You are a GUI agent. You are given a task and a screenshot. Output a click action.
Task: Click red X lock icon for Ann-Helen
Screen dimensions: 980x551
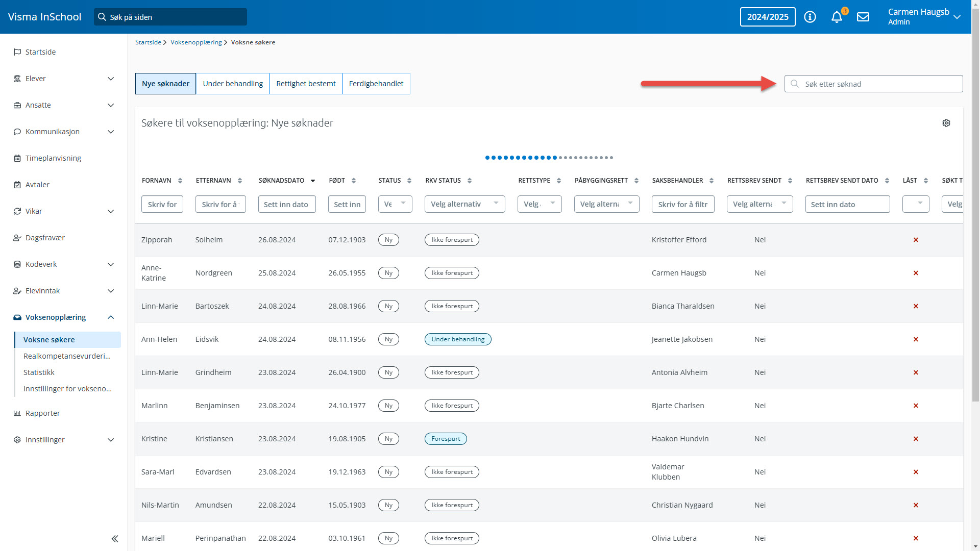[916, 339]
